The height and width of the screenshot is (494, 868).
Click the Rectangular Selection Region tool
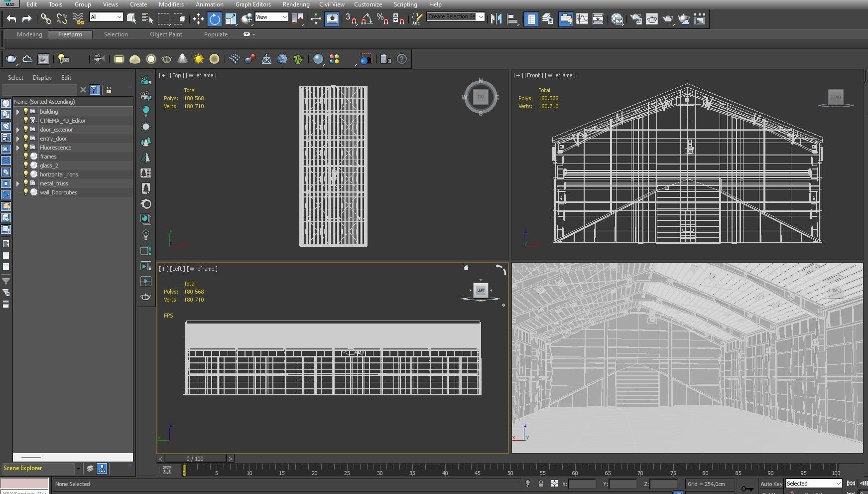coord(163,19)
